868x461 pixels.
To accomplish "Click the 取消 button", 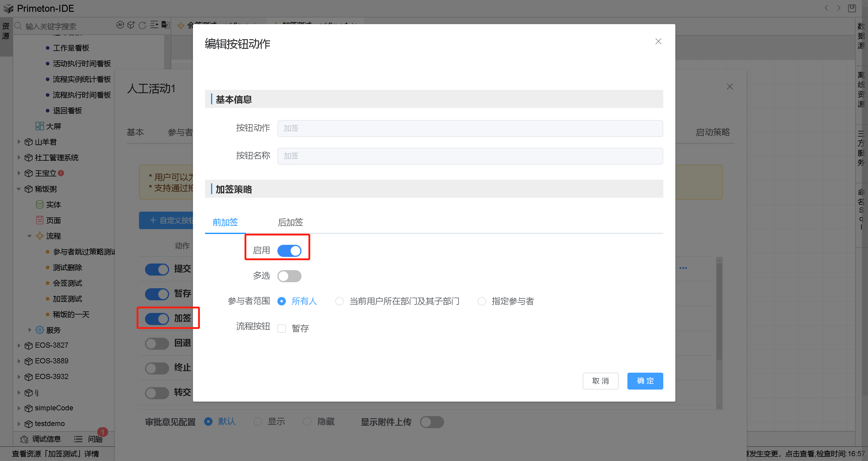I will coord(600,381).
